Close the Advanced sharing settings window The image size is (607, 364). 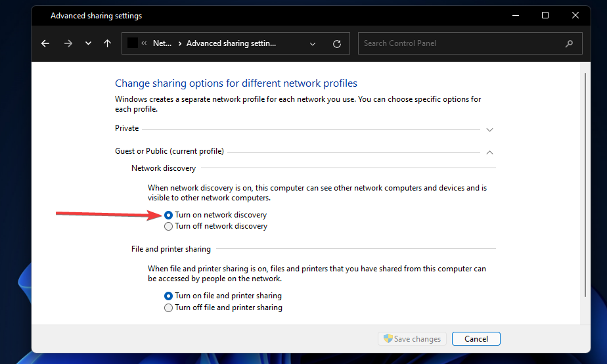pos(575,16)
